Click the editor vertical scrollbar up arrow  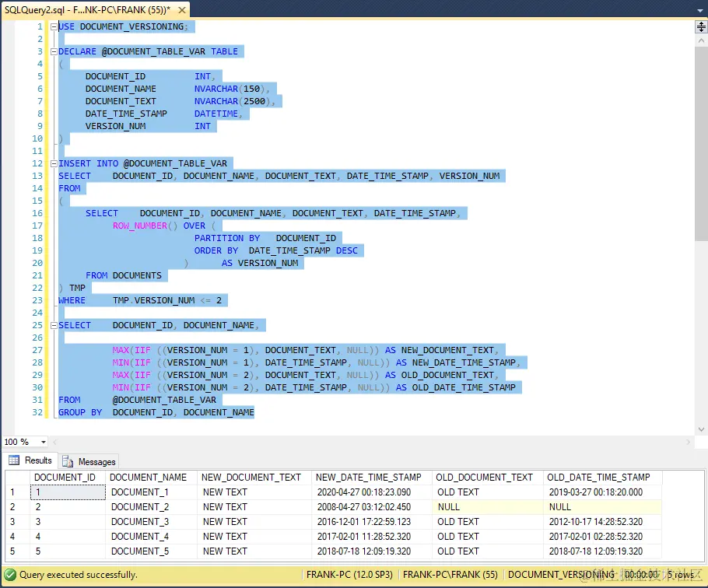[701, 40]
